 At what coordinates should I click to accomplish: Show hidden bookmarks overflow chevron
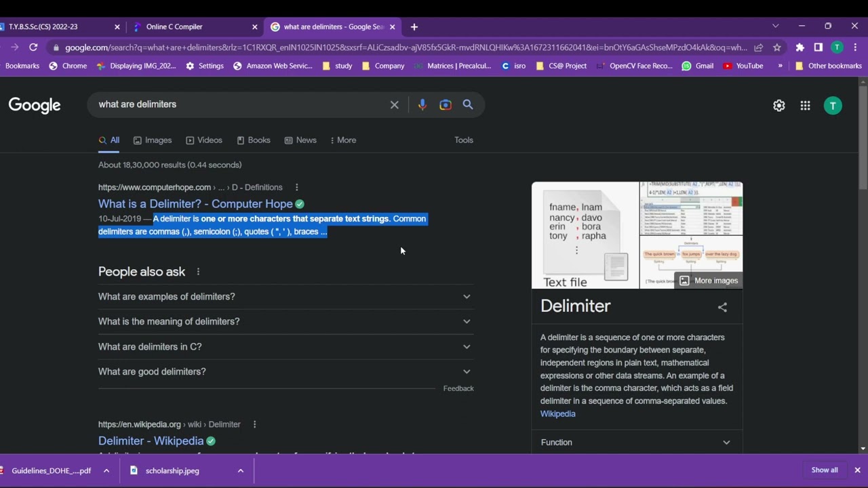(780, 66)
